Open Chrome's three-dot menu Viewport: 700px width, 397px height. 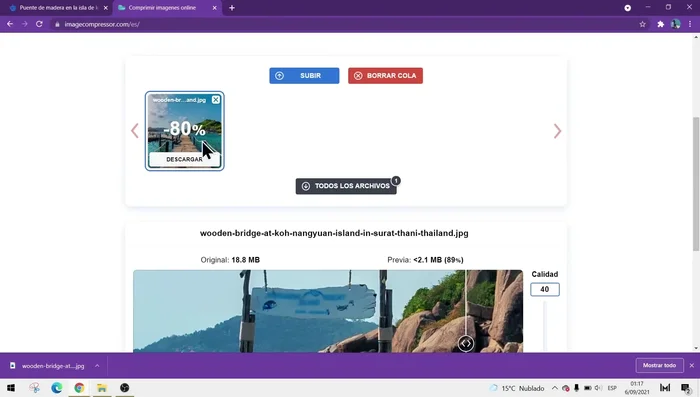tap(690, 24)
